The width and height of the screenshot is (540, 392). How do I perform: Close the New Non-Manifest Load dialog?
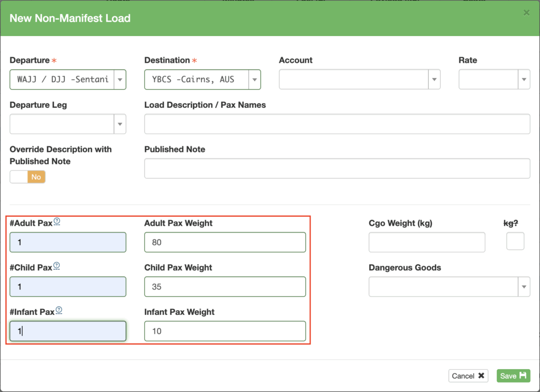(526, 13)
